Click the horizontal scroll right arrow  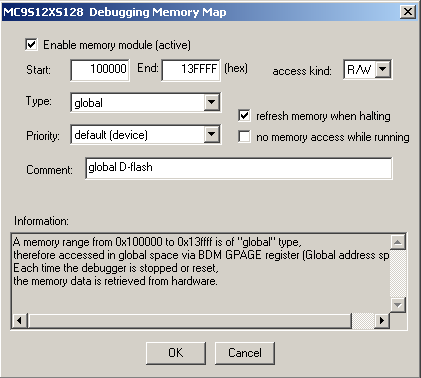coord(382,321)
